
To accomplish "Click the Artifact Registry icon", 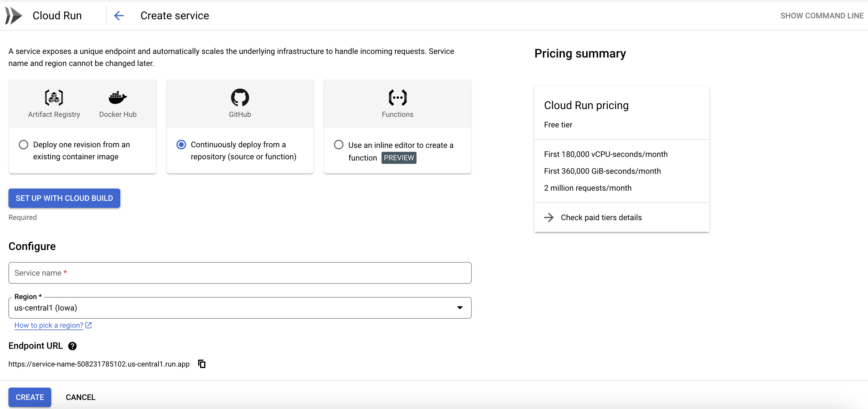I will 54,98.
